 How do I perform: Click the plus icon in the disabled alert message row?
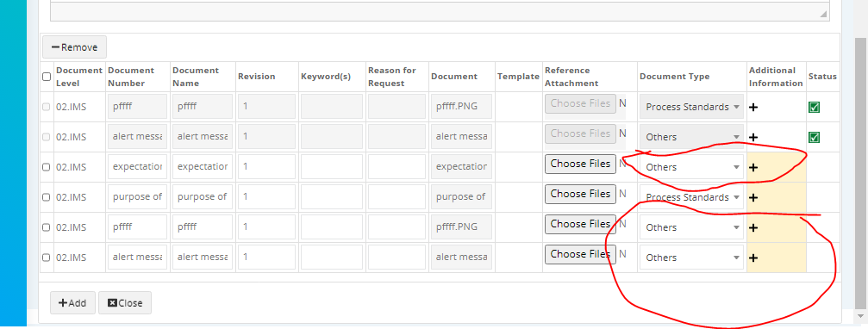pos(752,137)
